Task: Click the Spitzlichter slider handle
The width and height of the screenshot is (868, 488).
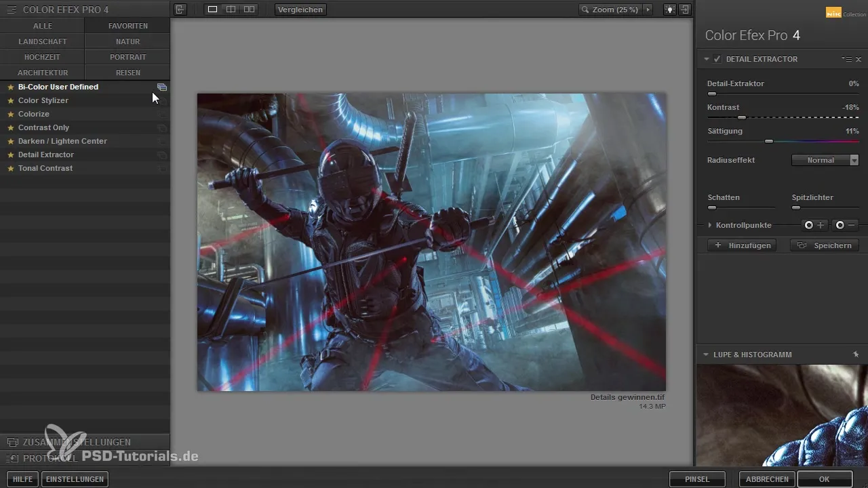Action: [x=796, y=207]
